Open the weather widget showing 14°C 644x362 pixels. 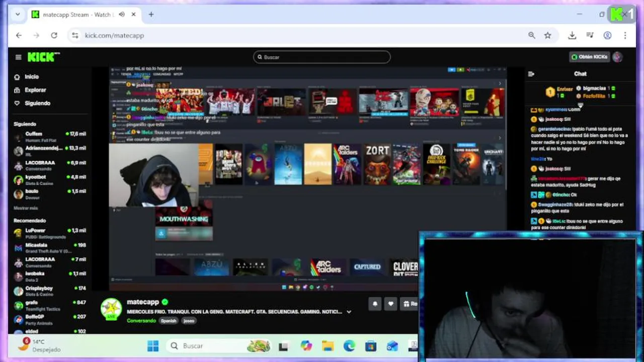click(x=39, y=345)
